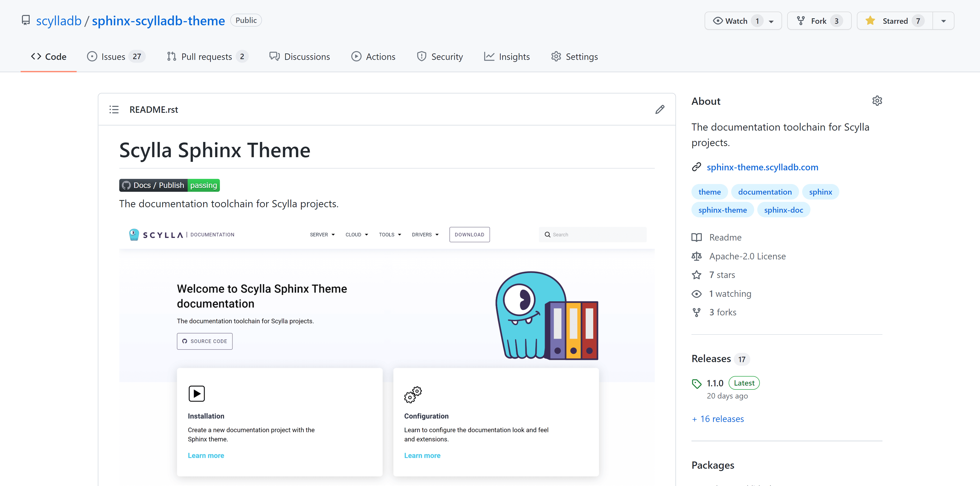
Task: Open the Packages heading link
Action: click(713, 465)
